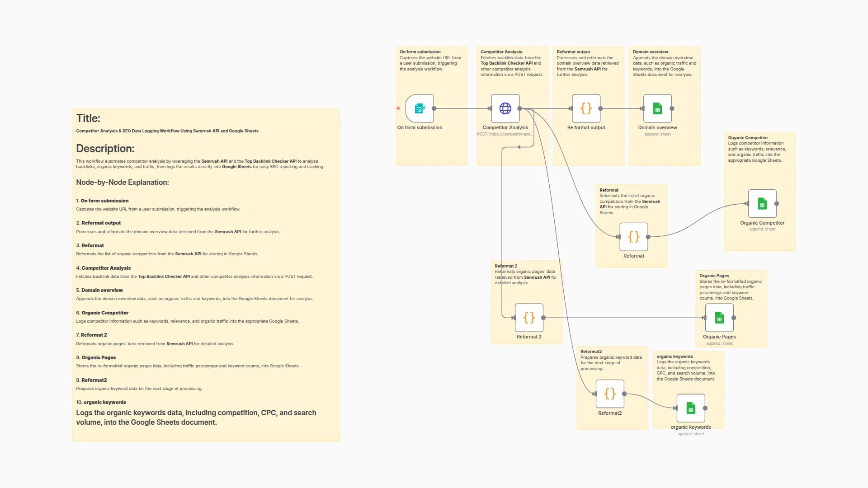This screenshot has width=868, height=488.
Task: Click the Domain overview sticky note heading
Action: tap(650, 52)
